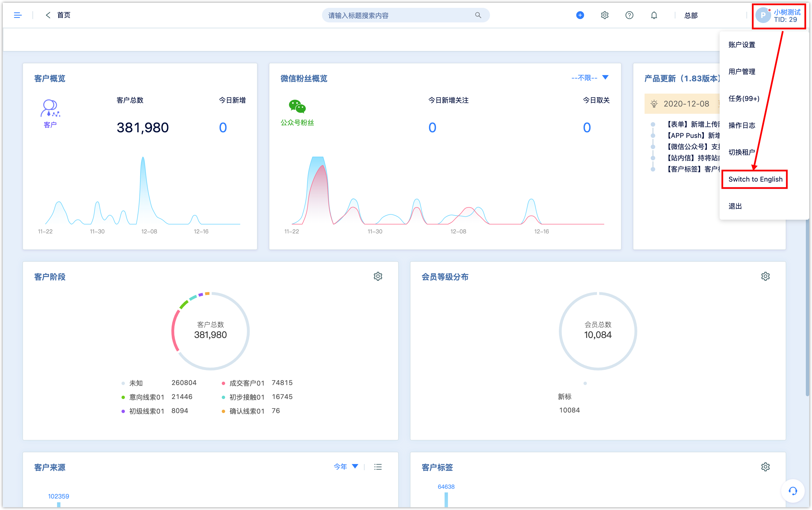This screenshot has height=510, width=812.
Task: Click the 客户概览 card title
Action: (50, 78)
